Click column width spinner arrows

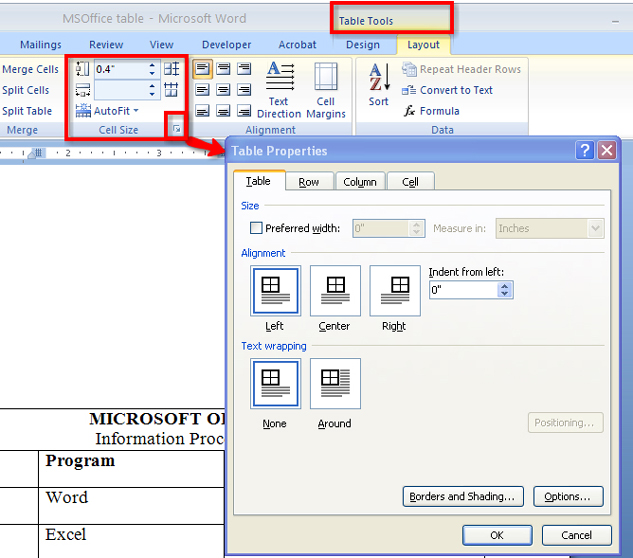152,90
